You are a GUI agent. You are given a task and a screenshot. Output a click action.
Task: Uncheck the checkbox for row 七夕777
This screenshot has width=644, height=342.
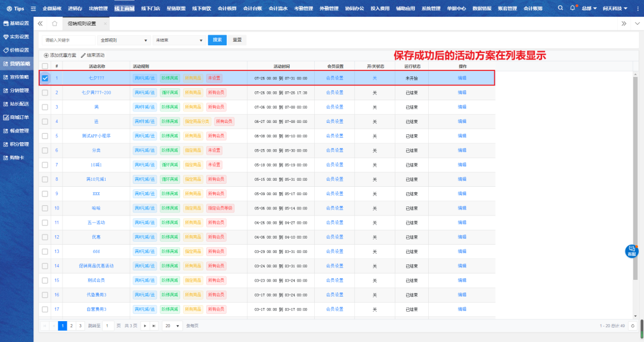click(45, 78)
